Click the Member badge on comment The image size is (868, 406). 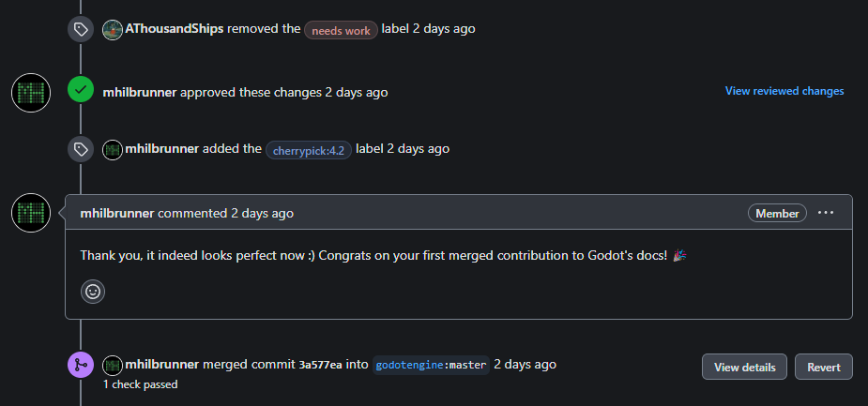[x=777, y=213]
